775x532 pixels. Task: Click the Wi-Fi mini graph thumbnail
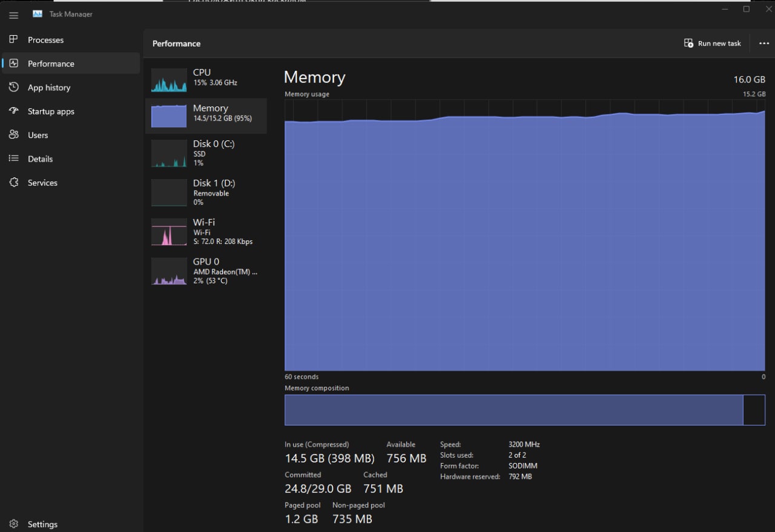169,232
